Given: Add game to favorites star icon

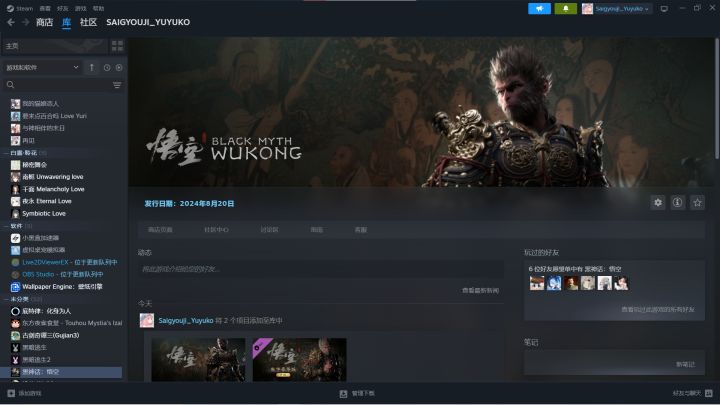Looking at the screenshot, I should point(697,202).
